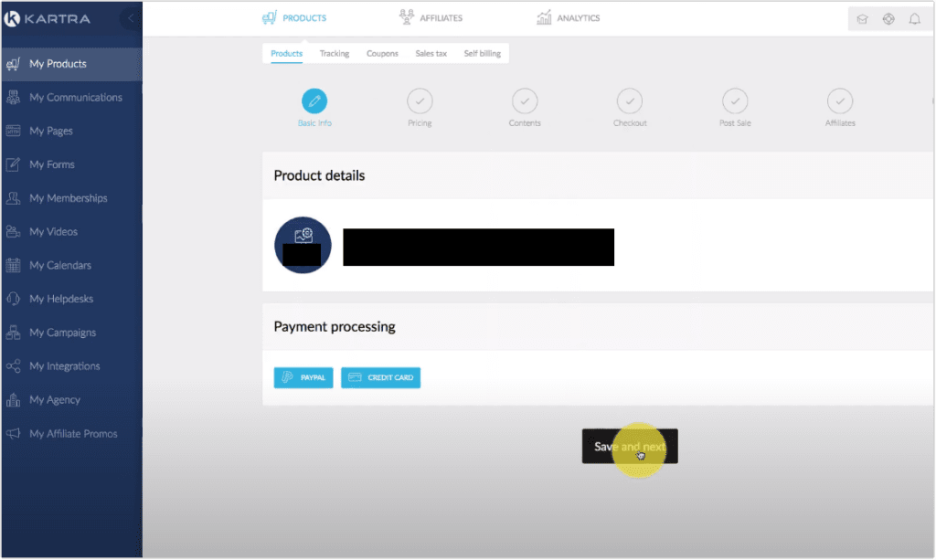Toggle the CREDIT CARD payment option
936x560 pixels.
tap(381, 377)
